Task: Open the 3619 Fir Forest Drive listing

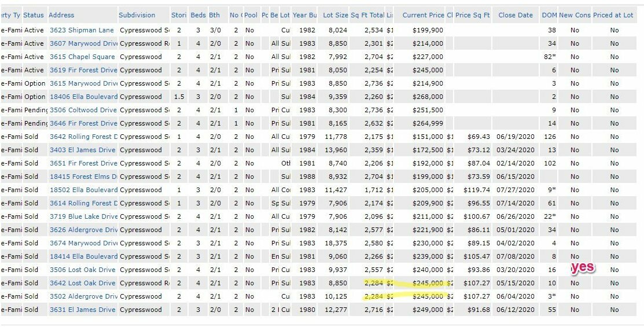Action: tap(83, 70)
